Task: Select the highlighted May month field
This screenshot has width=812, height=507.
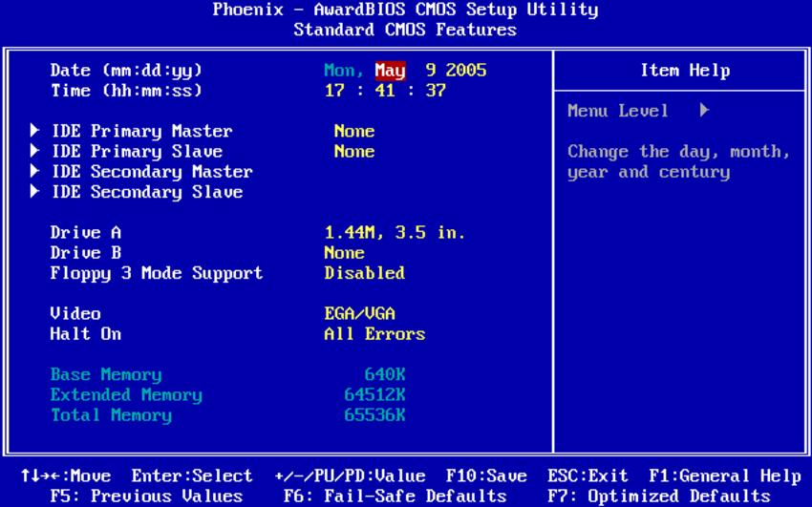Action: [390, 71]
